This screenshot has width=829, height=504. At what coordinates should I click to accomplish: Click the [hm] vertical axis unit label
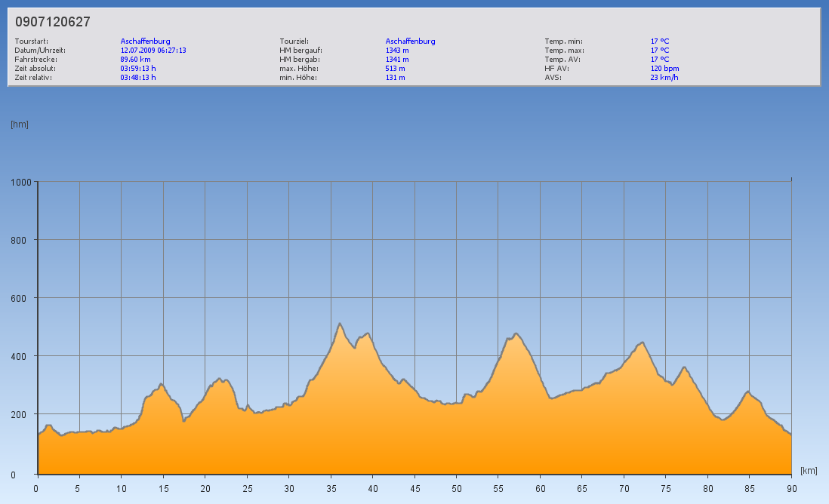click(x=20, y=124)
